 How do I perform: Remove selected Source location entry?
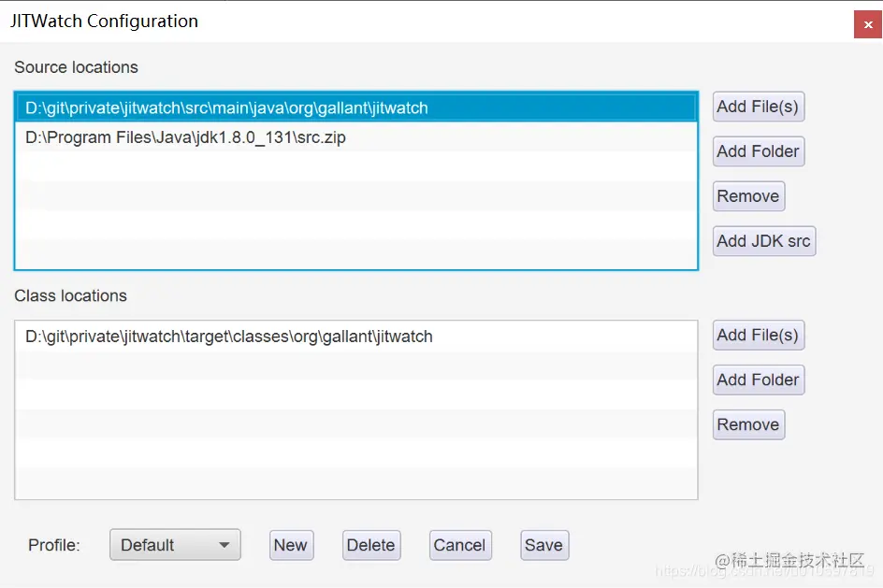[x=748, y=196]
